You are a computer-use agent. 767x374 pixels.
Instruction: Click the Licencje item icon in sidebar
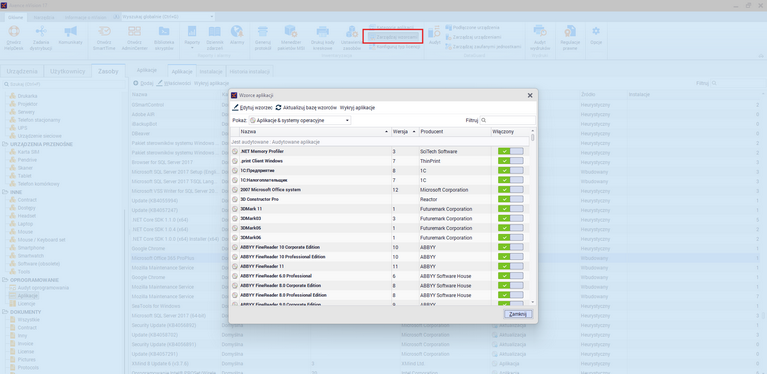tap(12, 304)
